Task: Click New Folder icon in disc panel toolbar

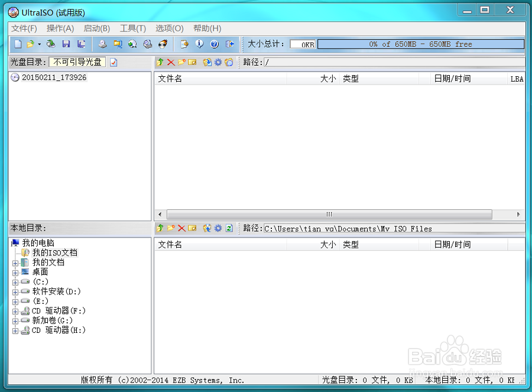Action: 182,62
